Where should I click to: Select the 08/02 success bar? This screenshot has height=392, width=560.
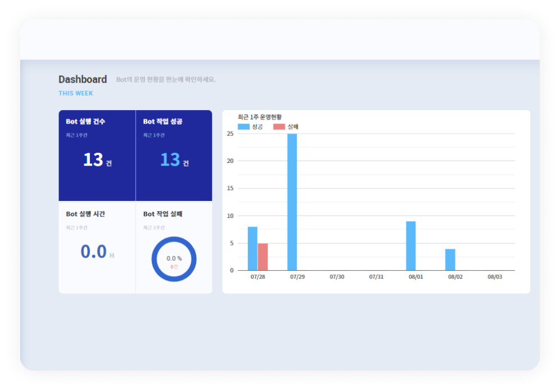click(450, 259)
